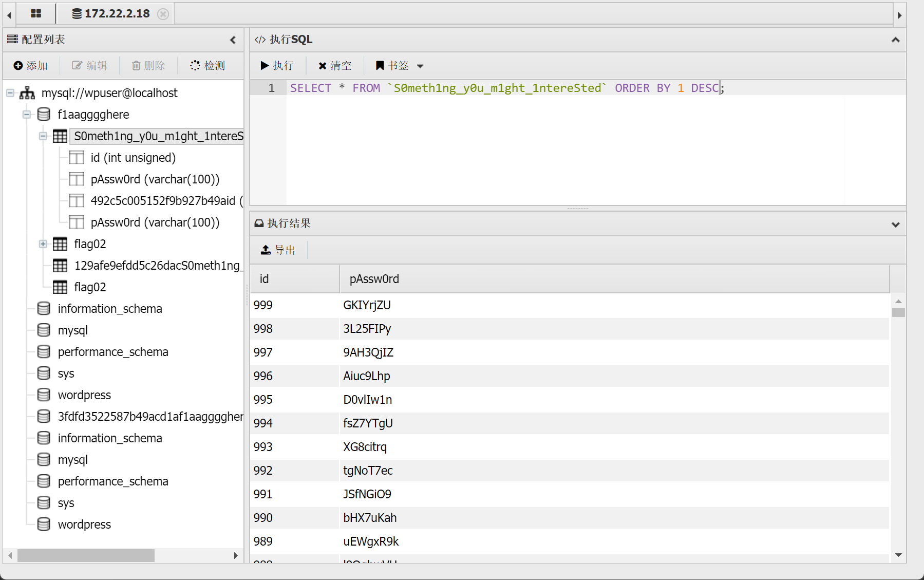Click 导出 to export results
Screen dimensions: 924x580
278,250
